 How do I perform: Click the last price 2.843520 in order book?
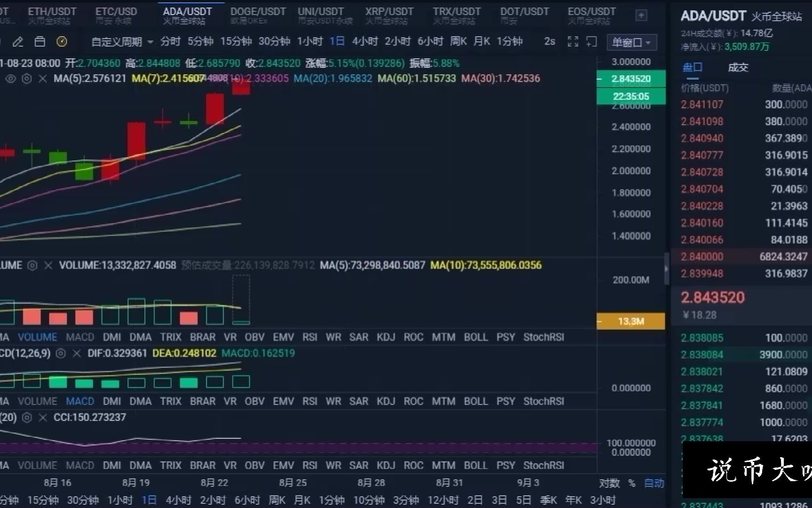click(x=713, y=298)
